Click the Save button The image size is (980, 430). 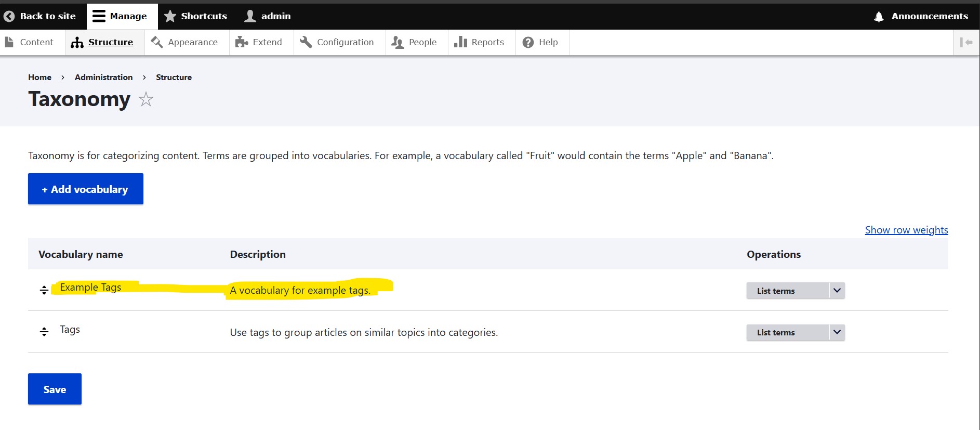[55, 389]
